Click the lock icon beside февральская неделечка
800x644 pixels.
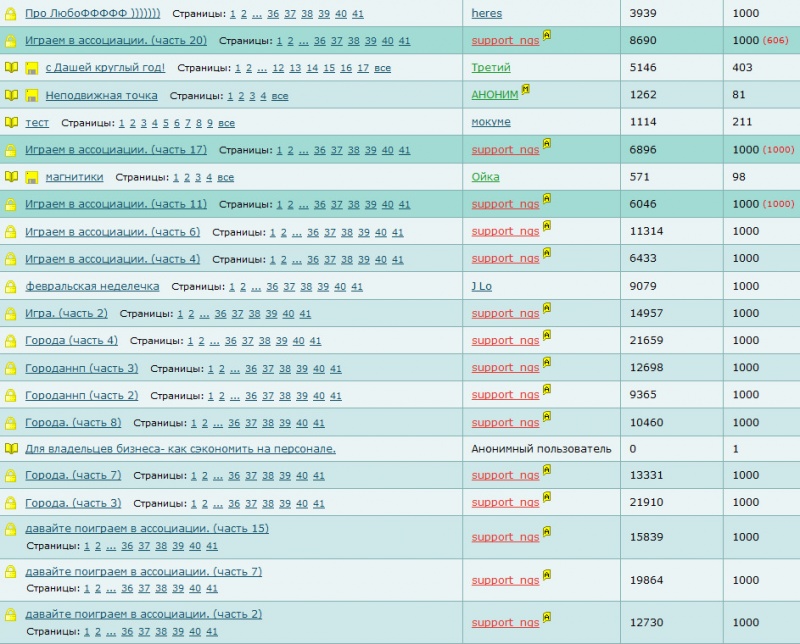pyautogui.click(x=10, y=287)
